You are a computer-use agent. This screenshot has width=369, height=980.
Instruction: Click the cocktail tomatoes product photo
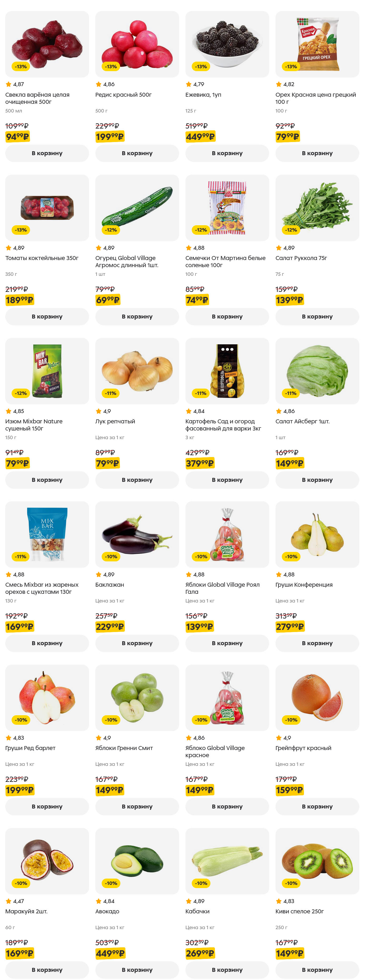[x=47, y=207]
